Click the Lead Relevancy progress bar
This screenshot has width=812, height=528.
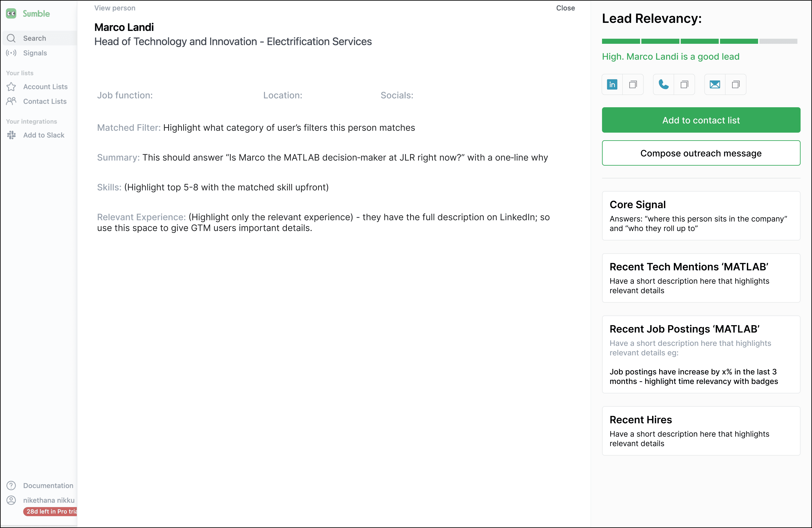699,41
